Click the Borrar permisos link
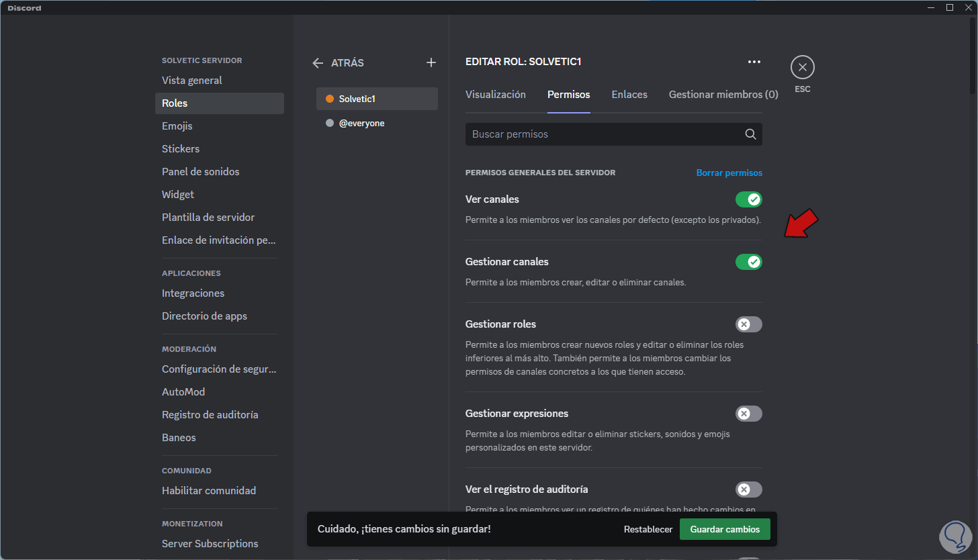The width and height of the screenshot is (978, 560). [x=729, y=173]
